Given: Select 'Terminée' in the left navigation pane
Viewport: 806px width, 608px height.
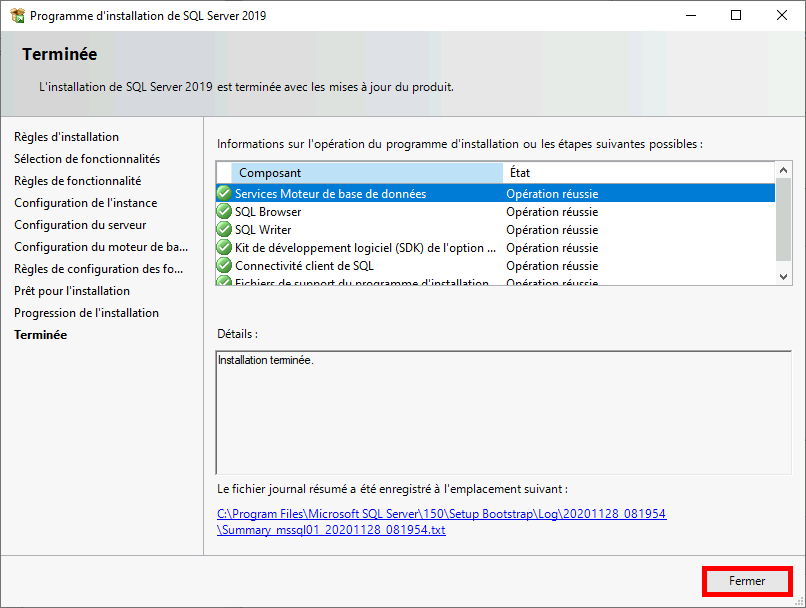Looking at the screenshot, I should (x=39, y=334).
